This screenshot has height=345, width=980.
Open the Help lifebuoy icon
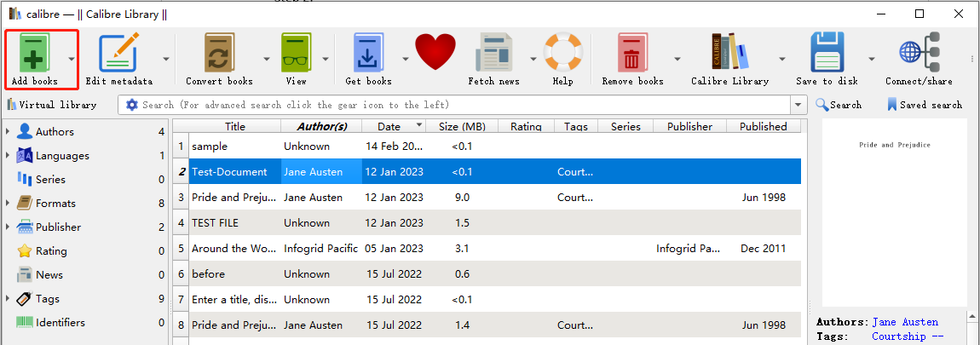point(562,53)
